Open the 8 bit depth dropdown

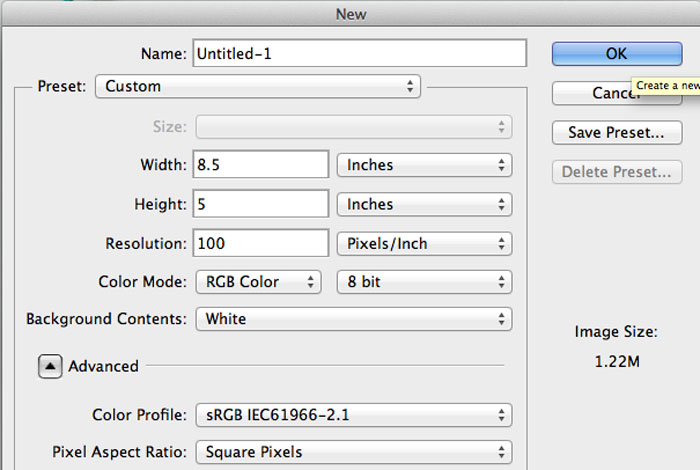click(424, 282)
